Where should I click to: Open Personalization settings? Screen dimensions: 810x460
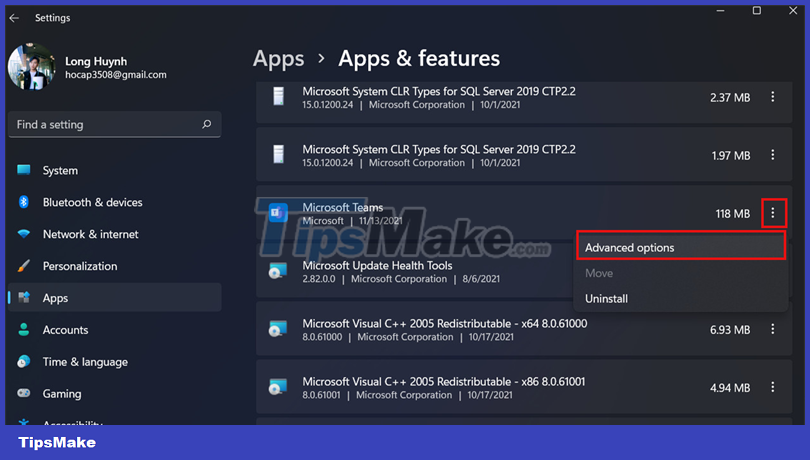pyautogui.click(x=115, y=266)
